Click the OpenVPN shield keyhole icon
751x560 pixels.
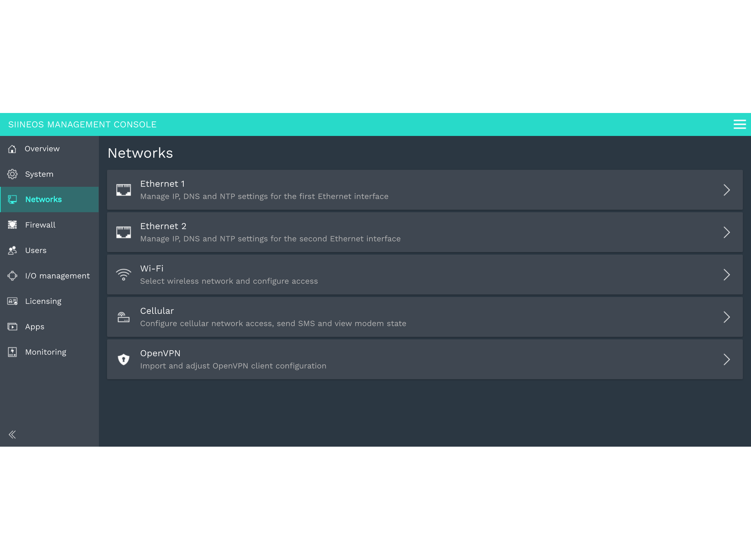124,359
